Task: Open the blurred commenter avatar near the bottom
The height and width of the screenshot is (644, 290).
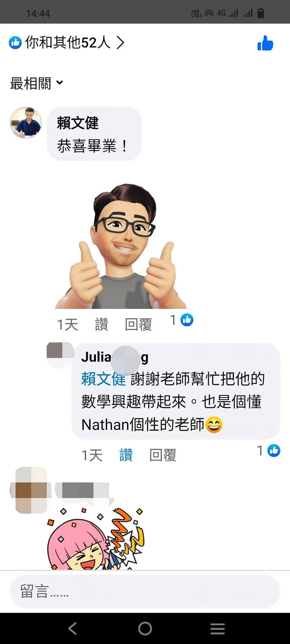Action: coord(31,490)
